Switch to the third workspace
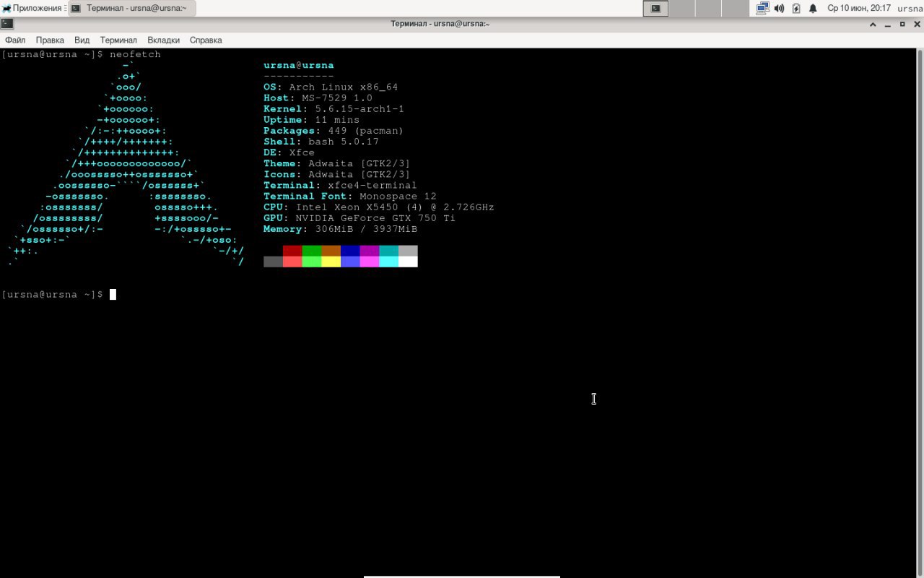This screenshot has height=578, width=924. pos(709,8)
